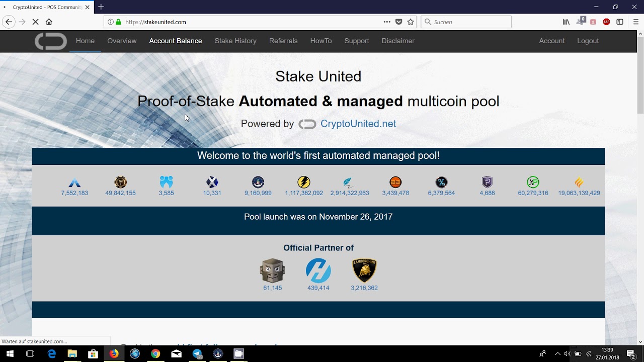Open the Referrals page

283,41
